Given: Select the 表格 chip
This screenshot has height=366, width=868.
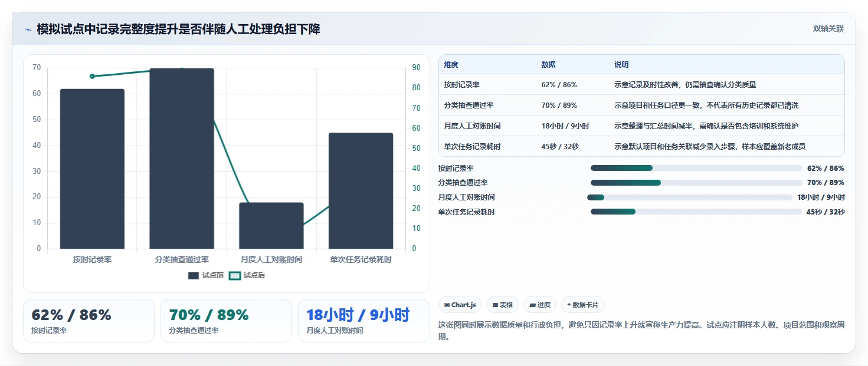Looking at the screenshot, I should (x=502, y=305).
